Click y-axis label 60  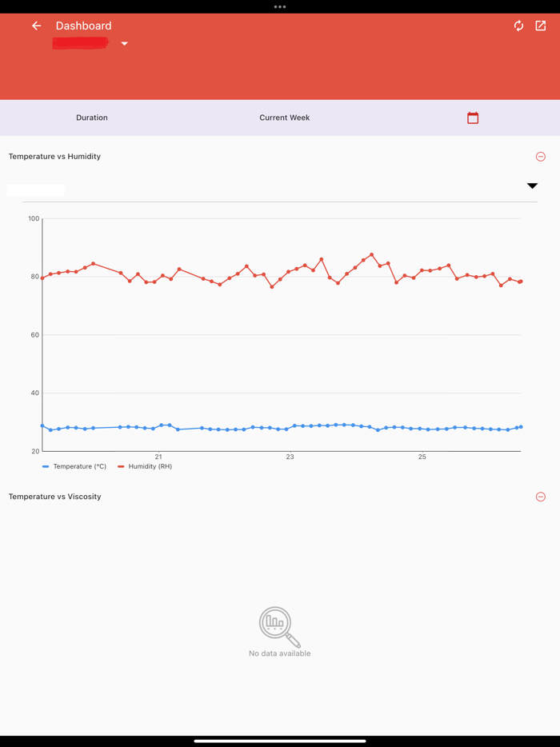click(x=35, y=335)
